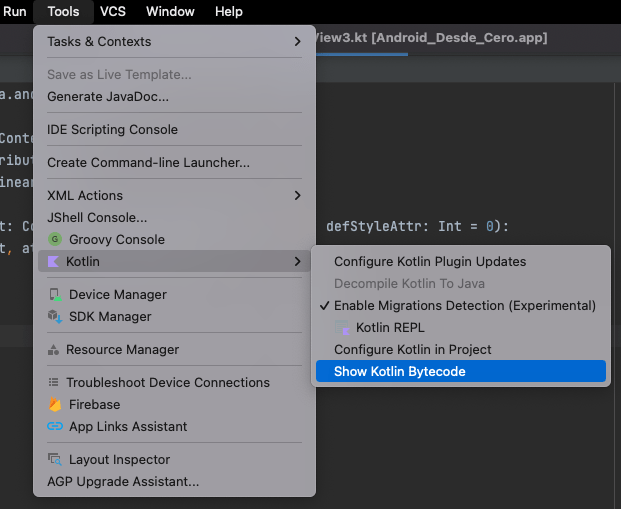Viewport: 621px width, 509px height.
Task: Click the App Links Assistant chain icon
Action: click(55, 426)
